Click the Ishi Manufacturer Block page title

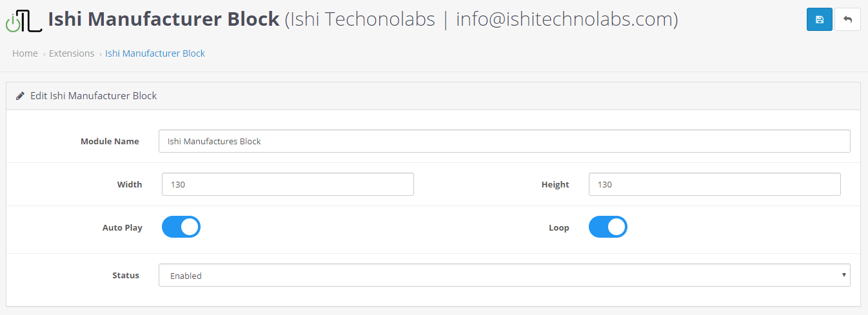(x=164, y=20)
